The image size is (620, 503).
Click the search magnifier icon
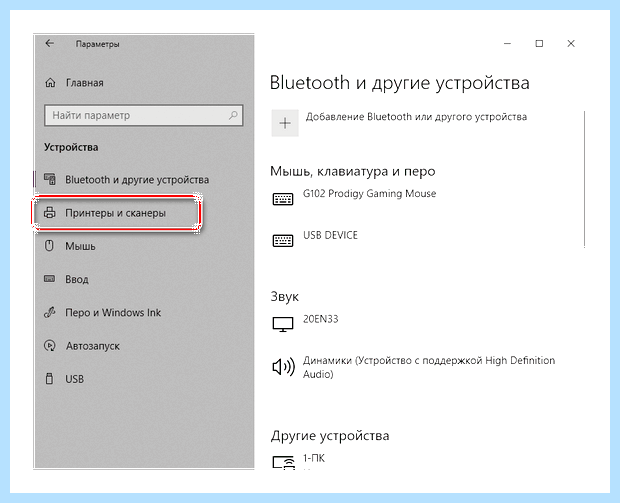(233, 115)
